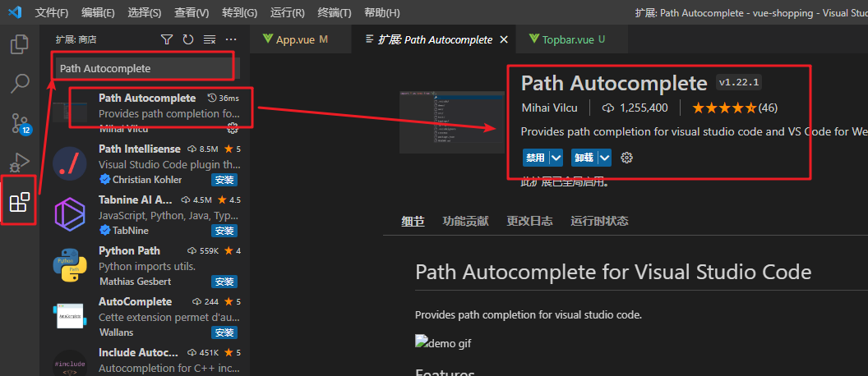Install the Tabnine AI extension
Viewport: 868px width, 376px height.
coord(224,231)
